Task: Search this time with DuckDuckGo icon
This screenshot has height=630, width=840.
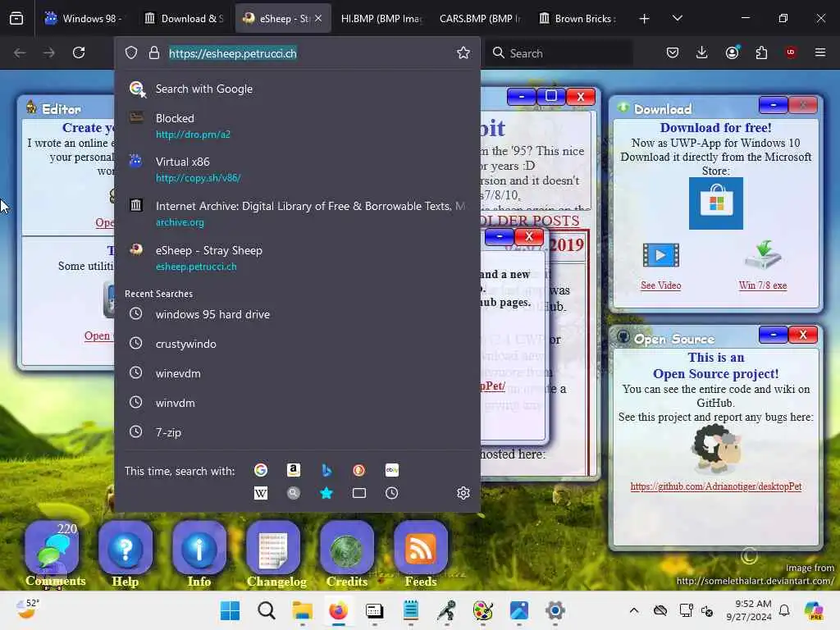Action: coord(359,470)
